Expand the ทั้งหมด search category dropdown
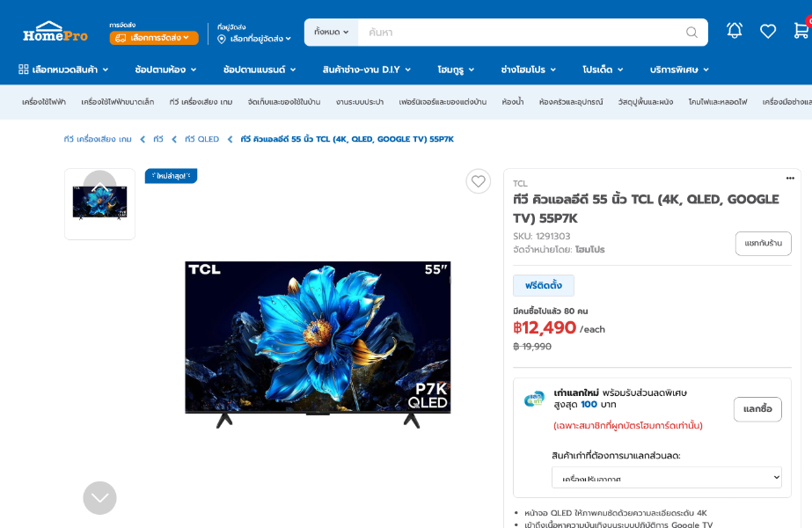The width and height of the screenshot is (812, 528). pyautogui.click(x=332, y=33)
